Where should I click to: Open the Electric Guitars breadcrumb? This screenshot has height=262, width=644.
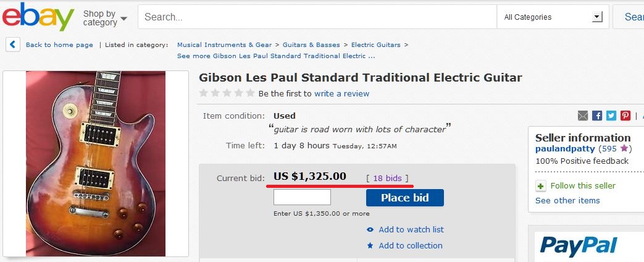[x=376, y=45]
